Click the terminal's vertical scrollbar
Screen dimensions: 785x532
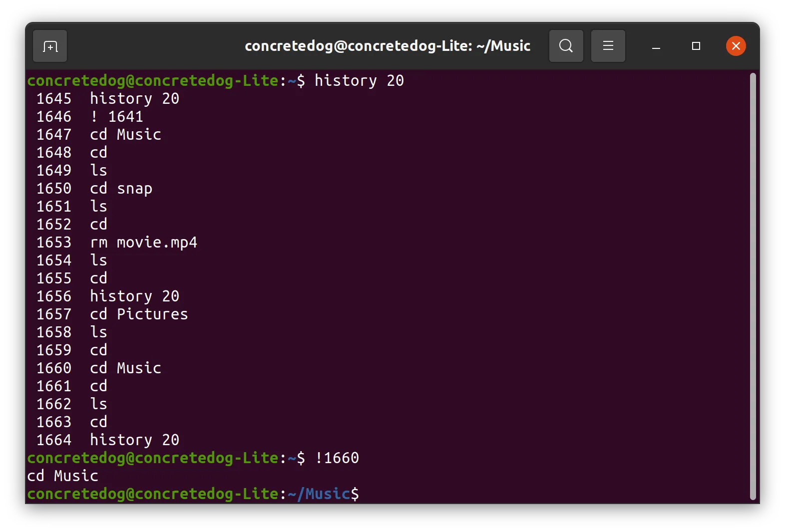click(x=753, y=286)
